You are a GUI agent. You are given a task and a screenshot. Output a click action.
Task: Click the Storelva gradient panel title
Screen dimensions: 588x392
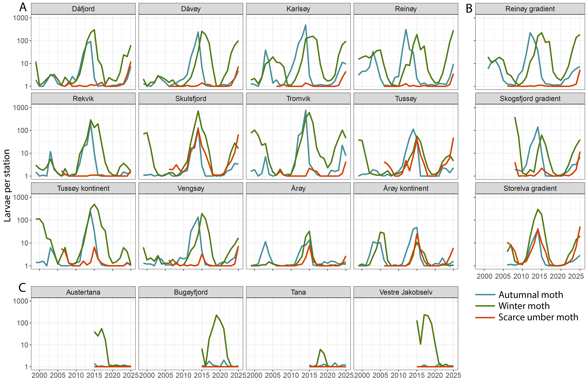(530, 188)
